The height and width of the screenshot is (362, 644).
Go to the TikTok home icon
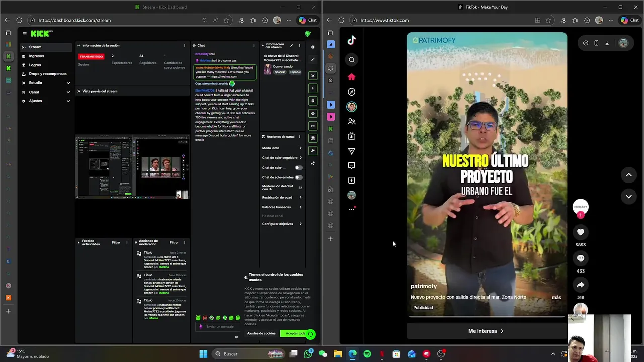352,77
